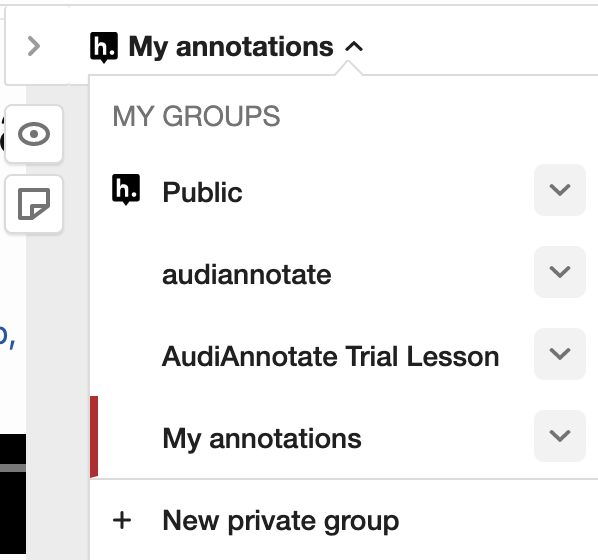Close the groups menu using the caret icon

(x=354, y=47)
